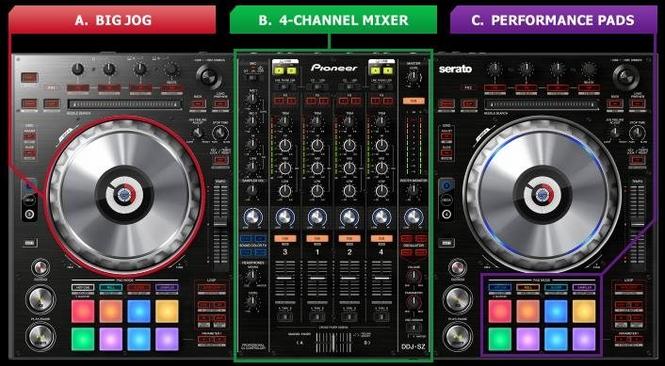Select SAMPLER pad mode on right deck

pyautogui.click(x=584, y=288)
